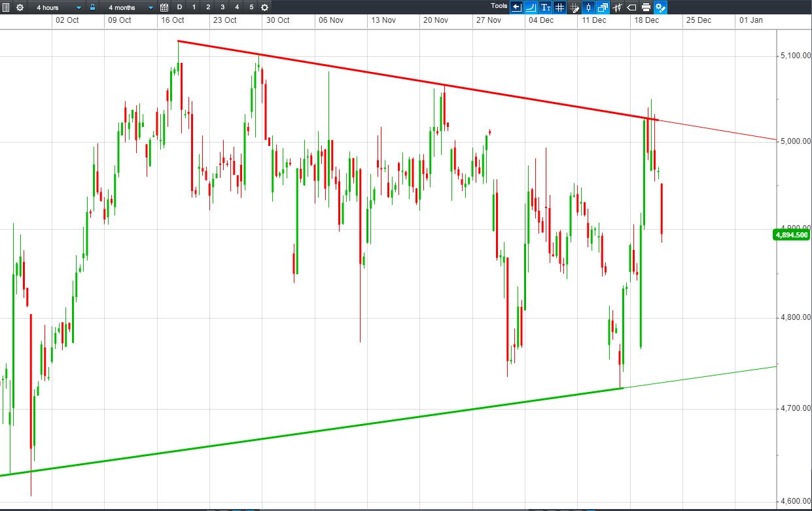Click the '23 Oct' date label
812x511 pixels.
224,20
